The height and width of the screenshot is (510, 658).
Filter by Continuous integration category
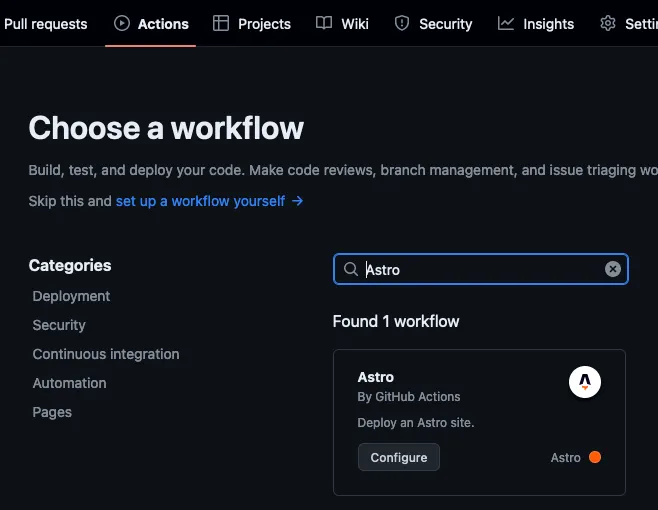tap(106, 354)
